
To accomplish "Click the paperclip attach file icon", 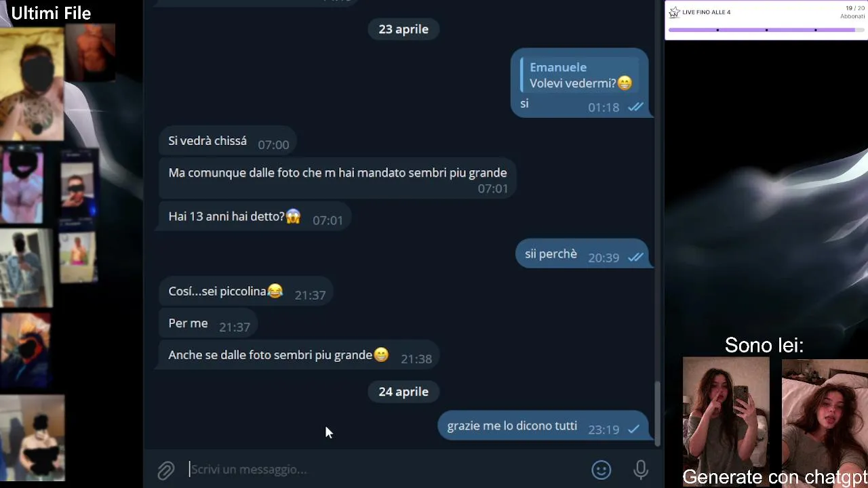I will click(x=166, y=470).
